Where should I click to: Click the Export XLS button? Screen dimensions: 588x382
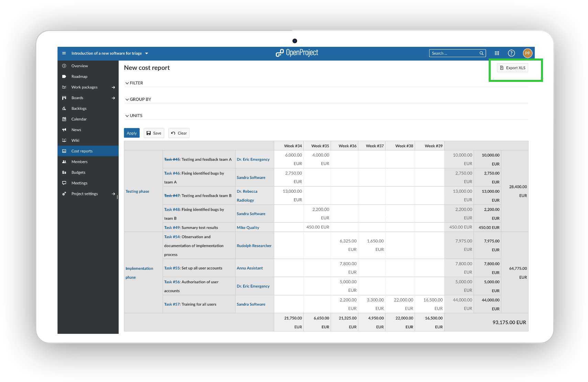click(x=512, y=68)
